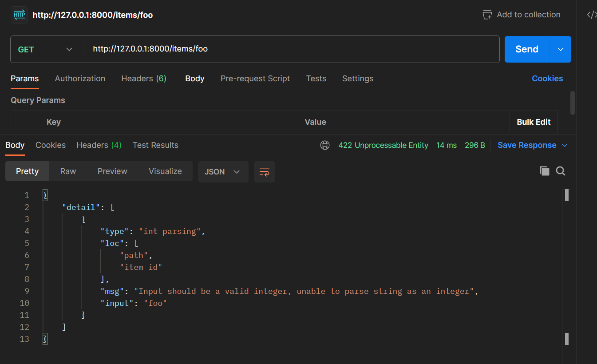Expand the Save Response chevron
Viewport: 597px width, 364px height.
point(565,145)
